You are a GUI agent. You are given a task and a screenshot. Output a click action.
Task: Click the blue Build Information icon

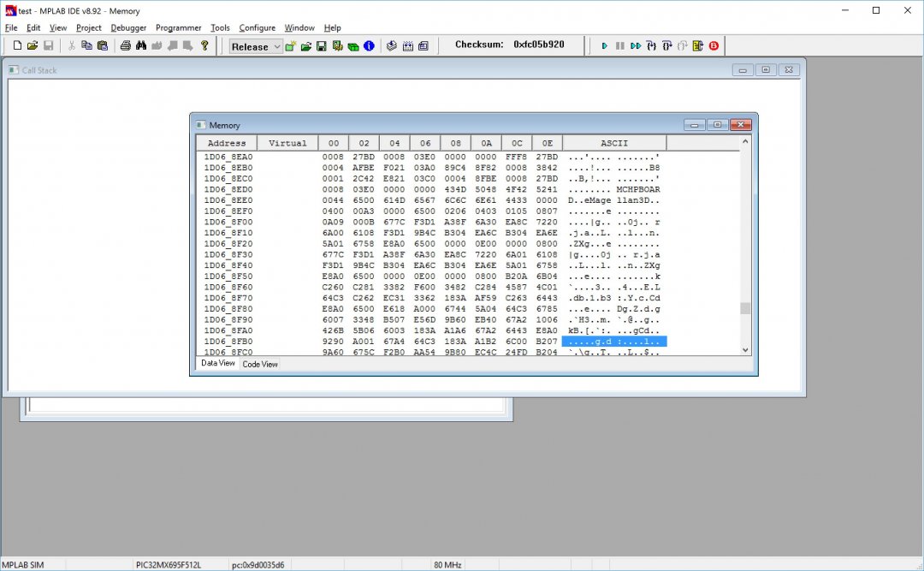[x=369, y=45]
